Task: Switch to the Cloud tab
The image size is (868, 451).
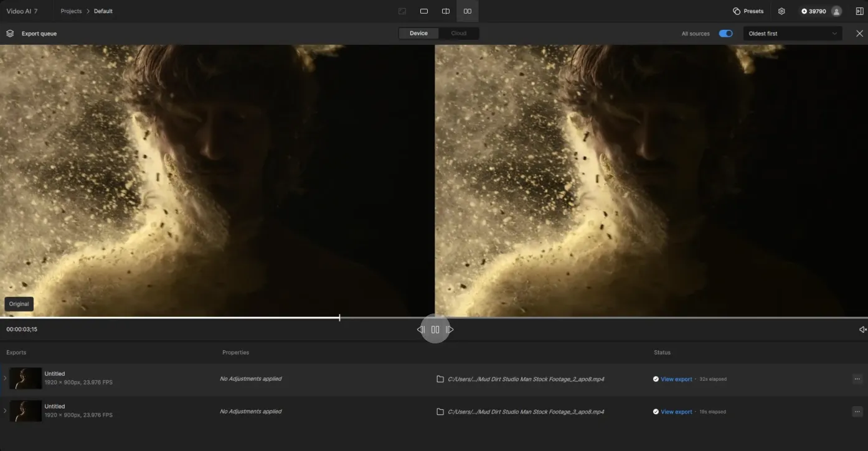Action: [x=459, y=34]
